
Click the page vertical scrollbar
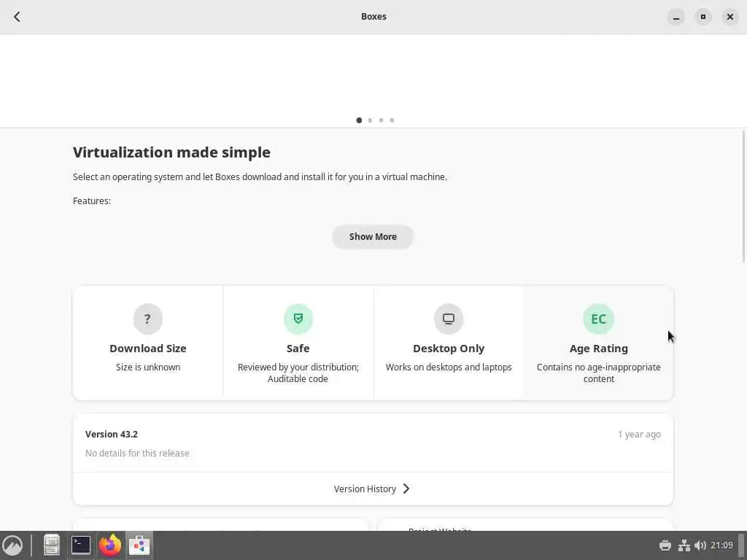pos(744,195)
